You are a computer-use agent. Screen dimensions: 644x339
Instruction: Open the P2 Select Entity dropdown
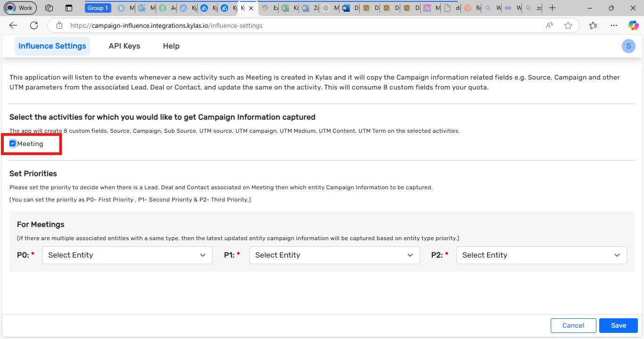pyautogui.click(x=542, y=255)
